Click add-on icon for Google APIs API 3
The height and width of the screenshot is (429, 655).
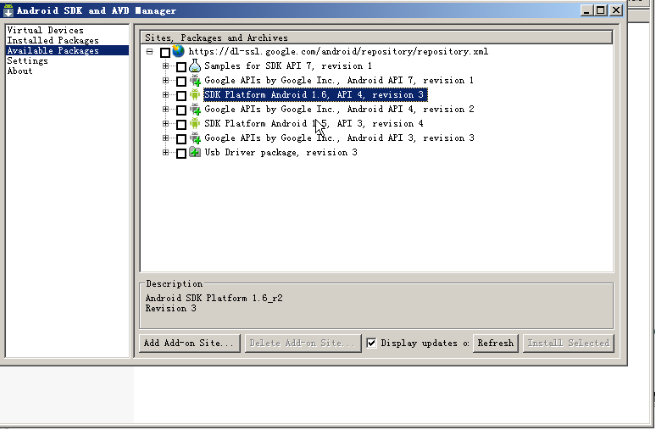195,138
